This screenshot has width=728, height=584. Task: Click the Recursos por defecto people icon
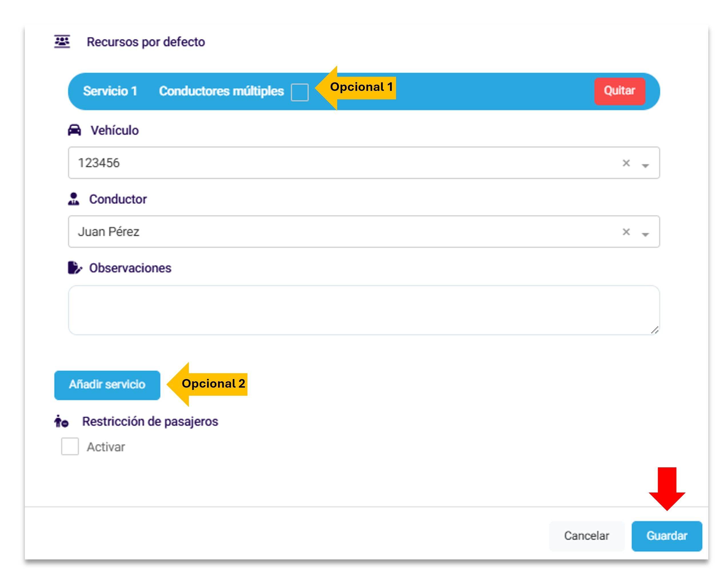pos(62,42)
